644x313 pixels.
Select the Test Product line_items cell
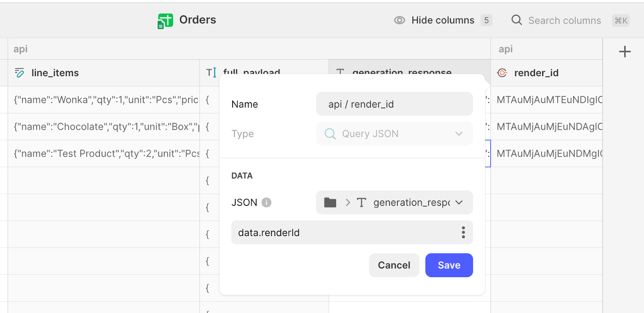tap(104, 153)
